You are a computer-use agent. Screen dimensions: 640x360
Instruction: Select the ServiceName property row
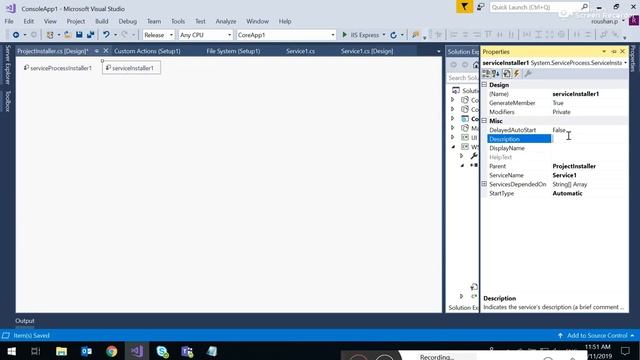(558, 175)
